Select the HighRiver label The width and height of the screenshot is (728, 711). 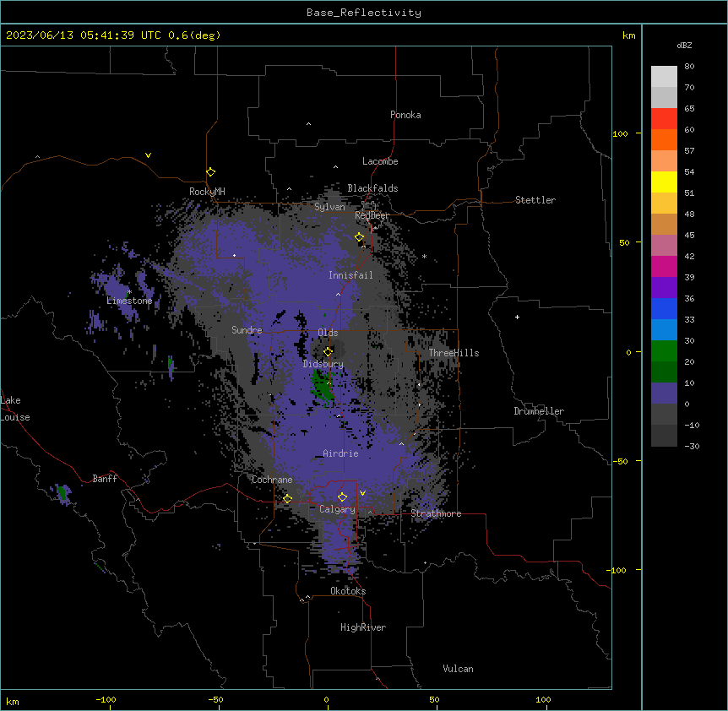click(x=363, y=627)
